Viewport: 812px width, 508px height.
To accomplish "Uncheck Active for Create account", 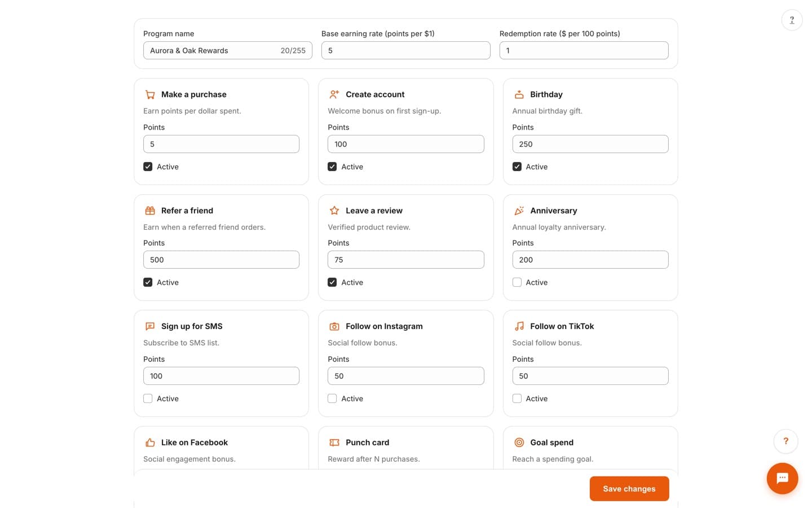I will (332, 167).
